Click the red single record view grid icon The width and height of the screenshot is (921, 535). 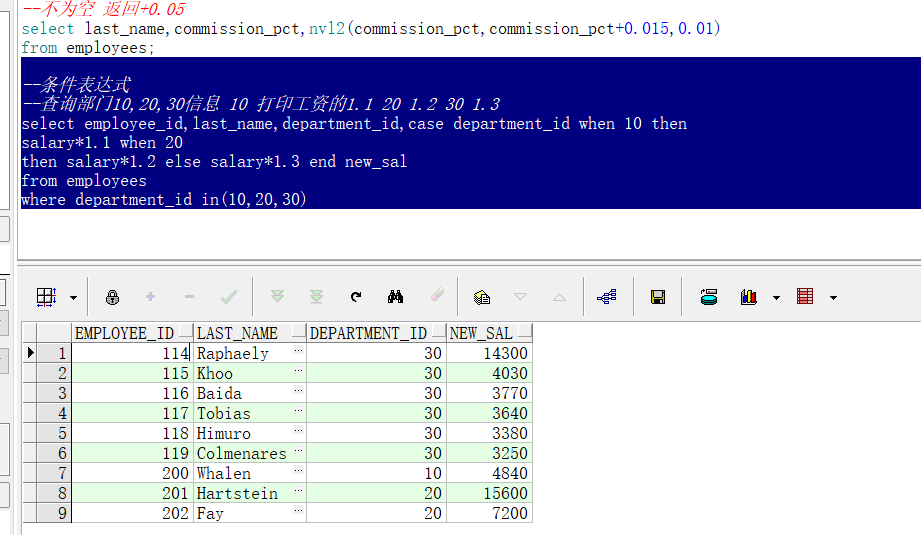click(x=805, y=297)
